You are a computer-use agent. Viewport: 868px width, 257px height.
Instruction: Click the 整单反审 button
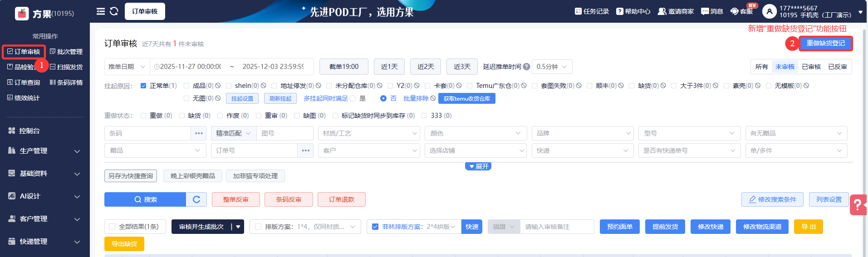(235, 199)
